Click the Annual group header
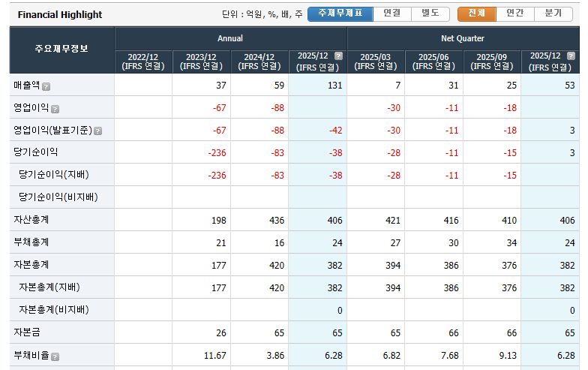This screenshot has height=370, width=588. tap(230, 38)
